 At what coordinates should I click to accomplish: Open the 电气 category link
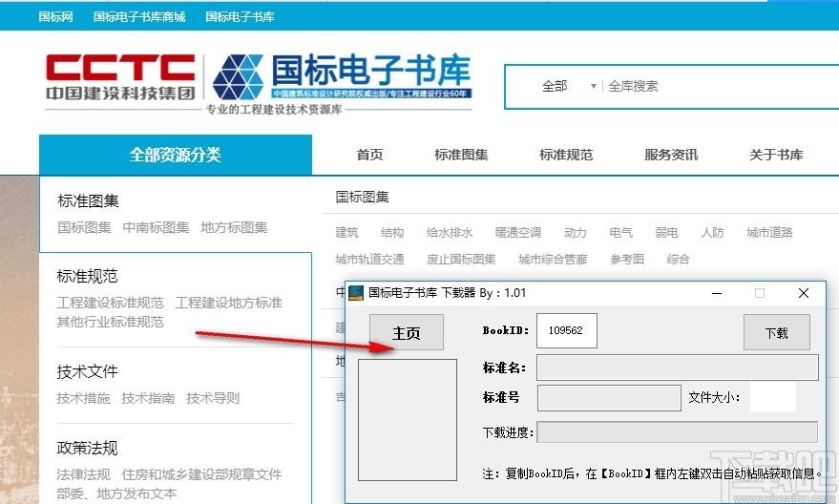click(x=620, y=233)
